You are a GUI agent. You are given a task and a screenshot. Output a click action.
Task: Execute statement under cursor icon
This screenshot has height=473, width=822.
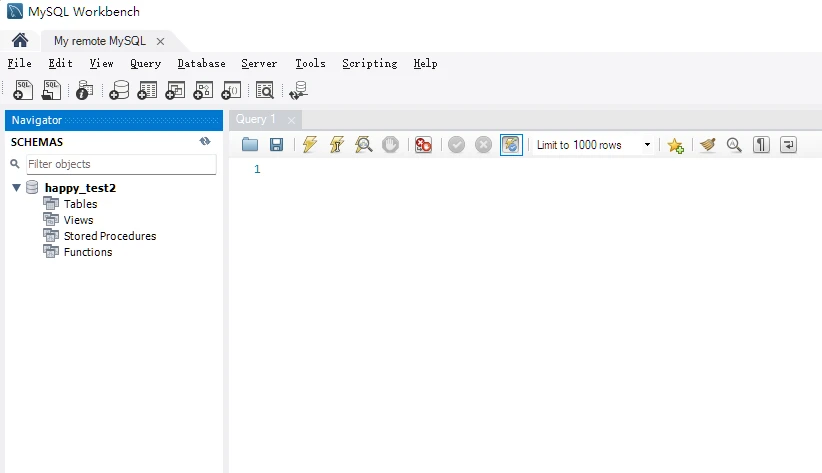click(337, 144)
